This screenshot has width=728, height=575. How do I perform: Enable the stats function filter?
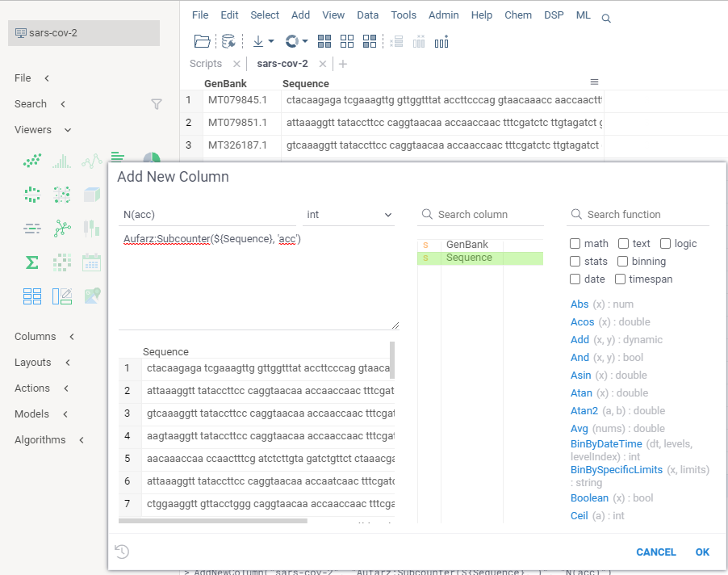pos(575,261)
